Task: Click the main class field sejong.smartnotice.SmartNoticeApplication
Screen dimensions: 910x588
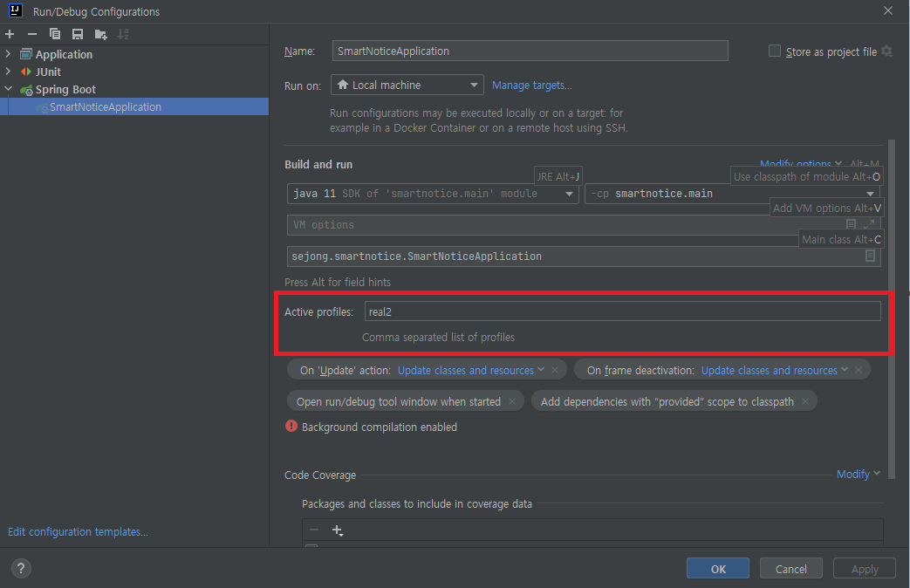Action: (584, 256)
